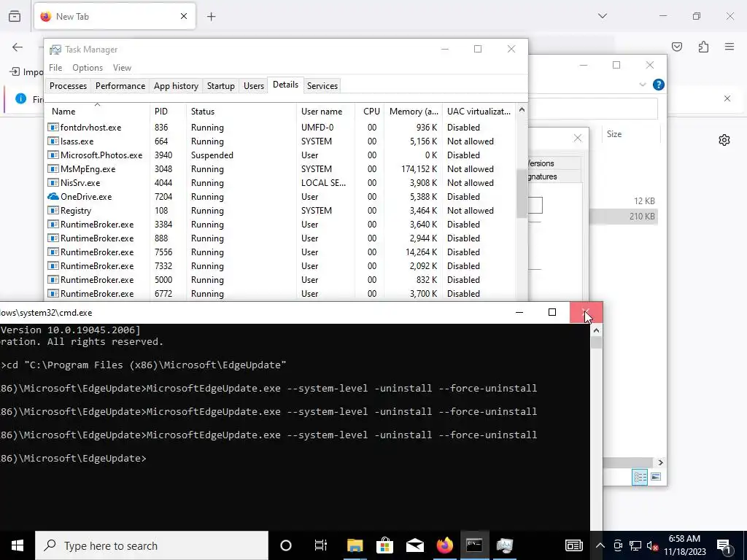
Task: Switch to Task Manager taskbar icon
Action: [505, 545]
